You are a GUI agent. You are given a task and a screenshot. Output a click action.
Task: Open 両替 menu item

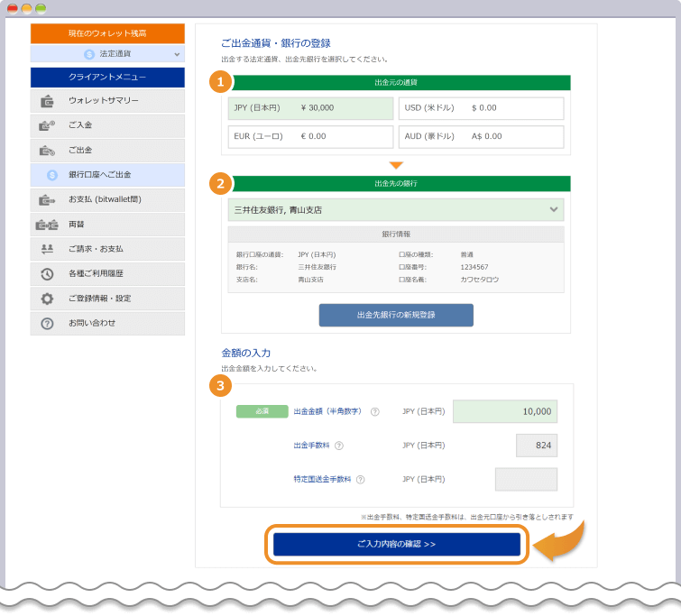tap(107, 225)
